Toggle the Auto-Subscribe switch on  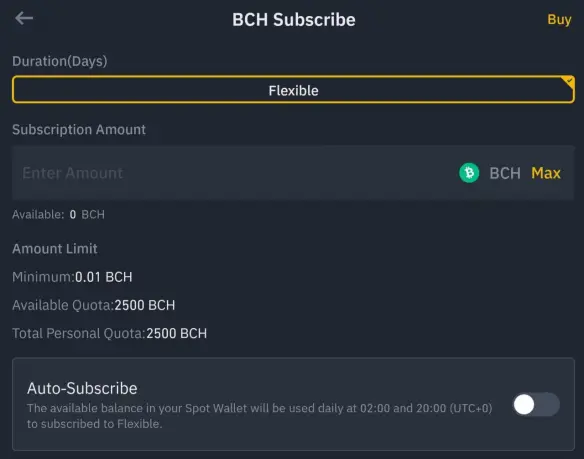coord(536,404)
